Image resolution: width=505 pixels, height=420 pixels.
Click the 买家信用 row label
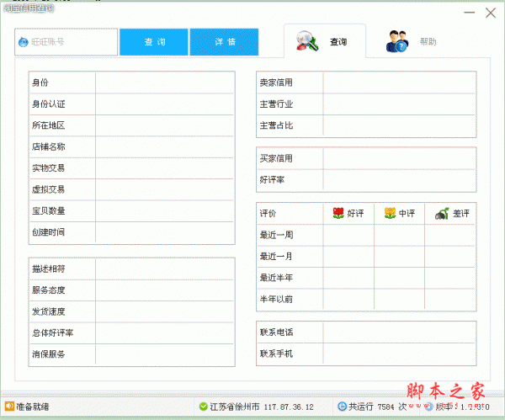(276, 158)
